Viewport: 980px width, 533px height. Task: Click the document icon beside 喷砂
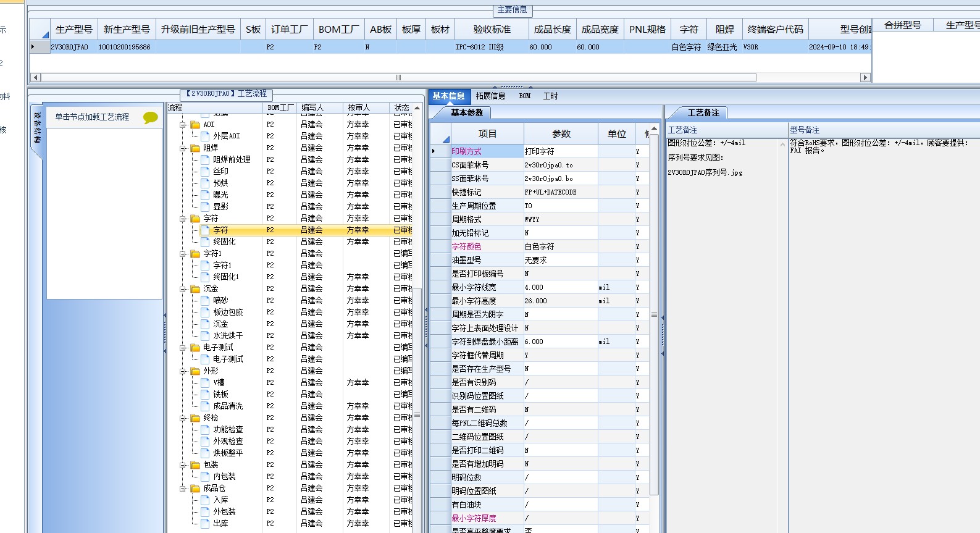click(x=205, y=300)
